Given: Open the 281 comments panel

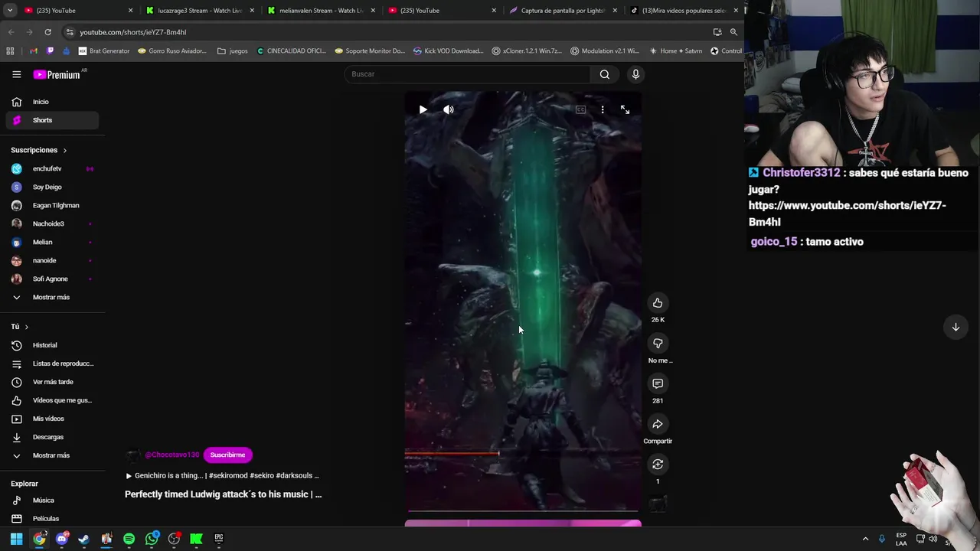Looking at the screenshot, I should coord(658,383).
